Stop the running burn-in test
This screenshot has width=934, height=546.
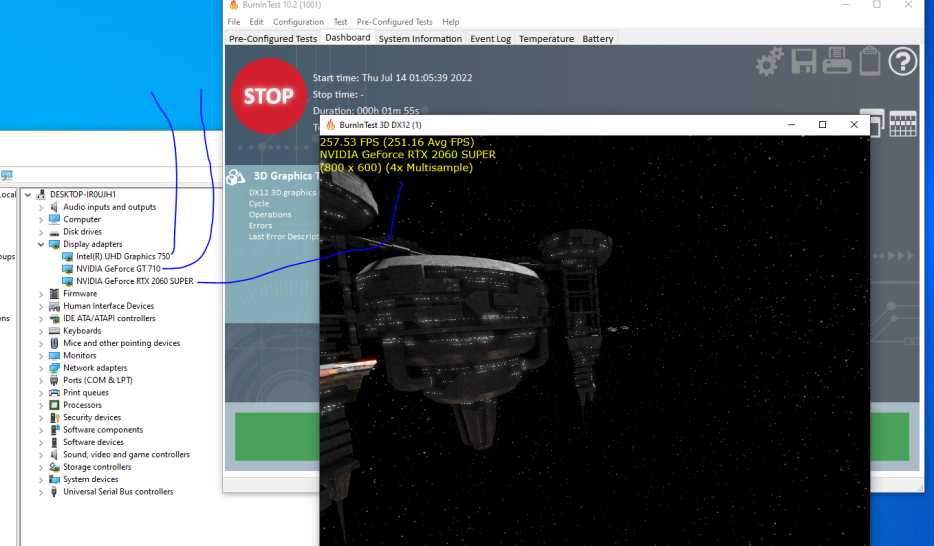coord(269,96)
